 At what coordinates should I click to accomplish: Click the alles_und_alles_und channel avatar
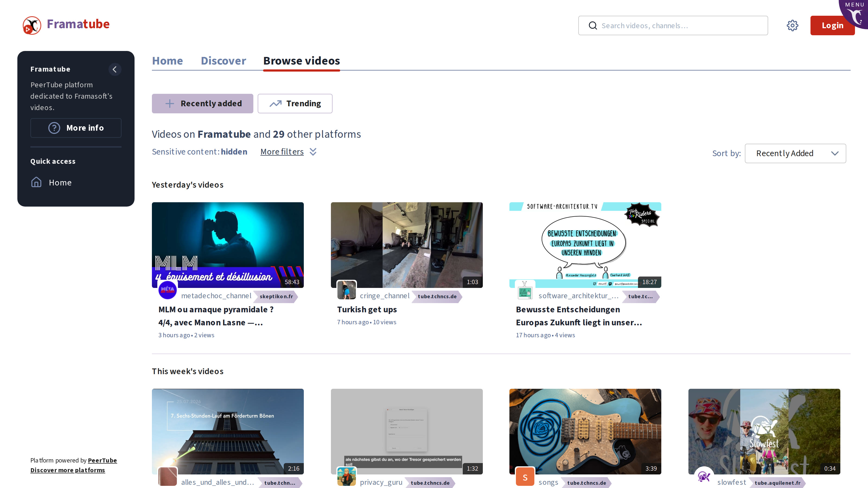(167, 476)
